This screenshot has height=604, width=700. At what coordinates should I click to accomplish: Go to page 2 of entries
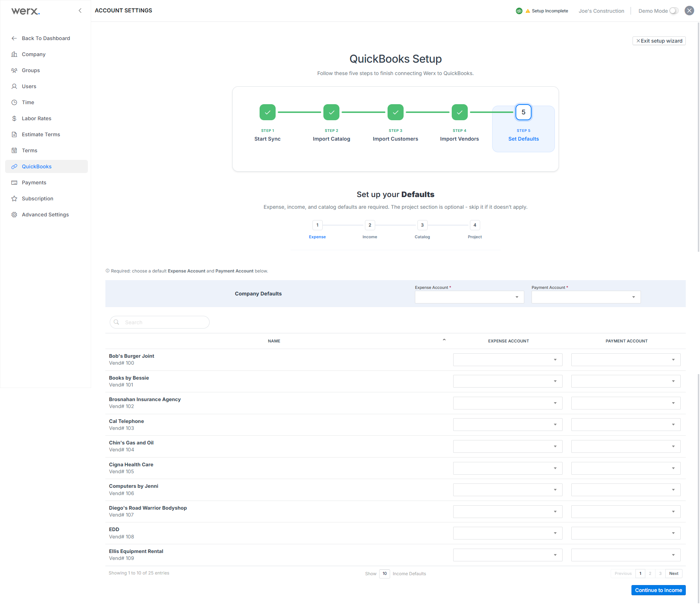[650, 573]
